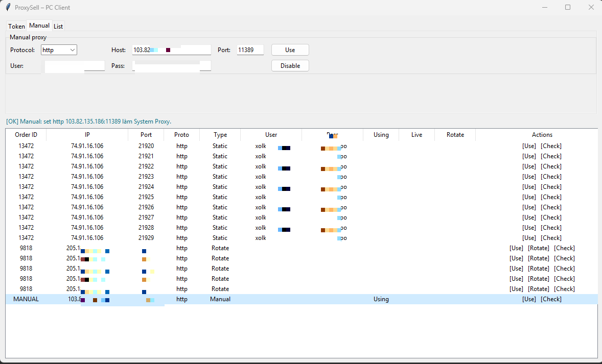Click [Use] on the port 21925 row
This screenshot has height=364, width=602.
(x=529, y=197)
